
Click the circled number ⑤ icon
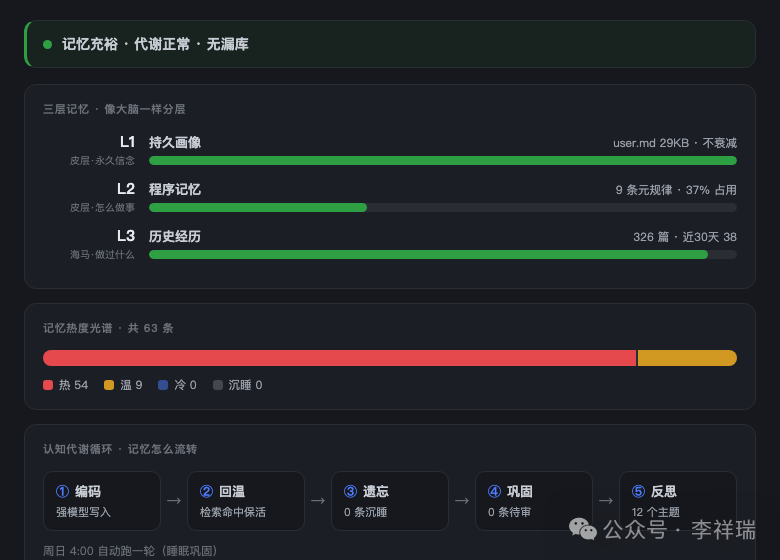[x=638, y=491]
